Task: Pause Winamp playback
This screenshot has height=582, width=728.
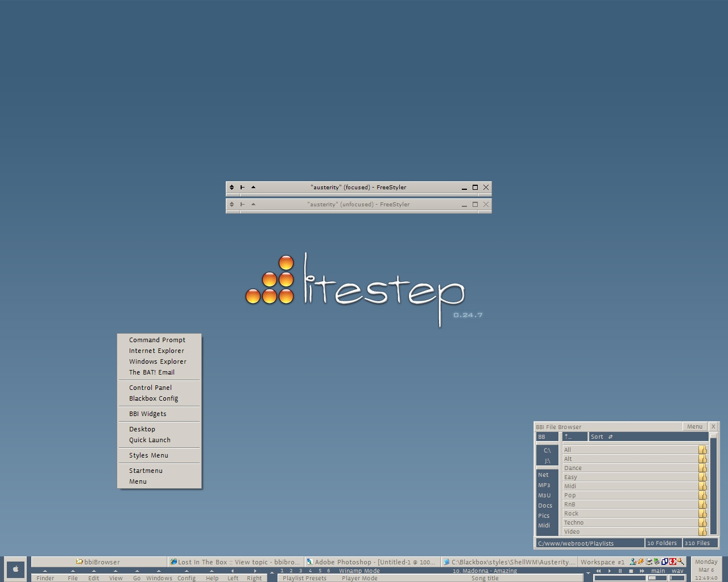Action: pos(620,571)
